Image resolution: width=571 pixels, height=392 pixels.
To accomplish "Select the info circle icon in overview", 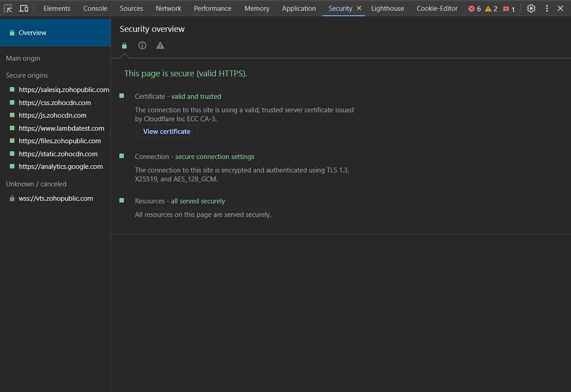I will pyautogui.click(x=142, y=45).
